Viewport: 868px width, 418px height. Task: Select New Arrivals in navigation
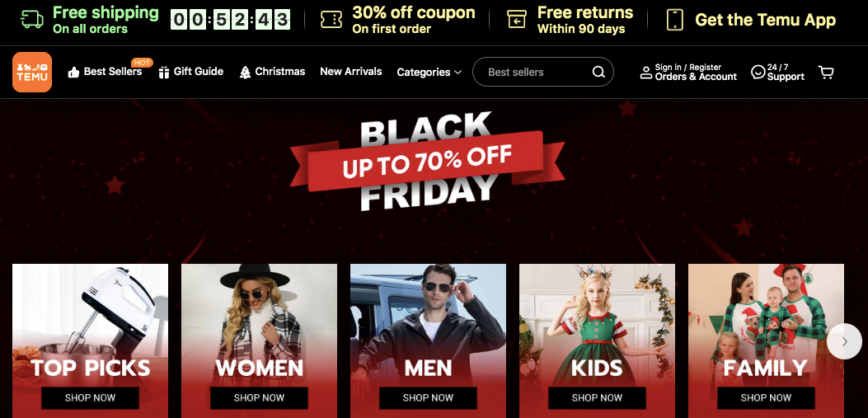(351, 72)
